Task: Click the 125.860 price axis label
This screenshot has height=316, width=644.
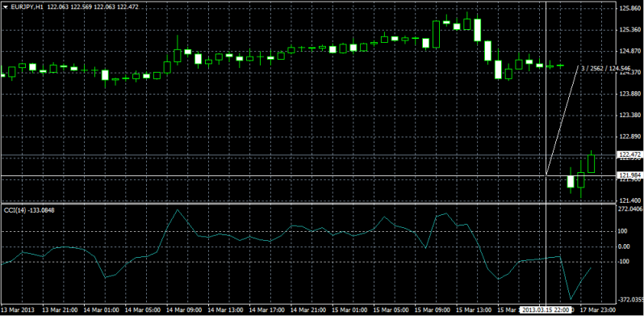Action: [x=631, y=8]
